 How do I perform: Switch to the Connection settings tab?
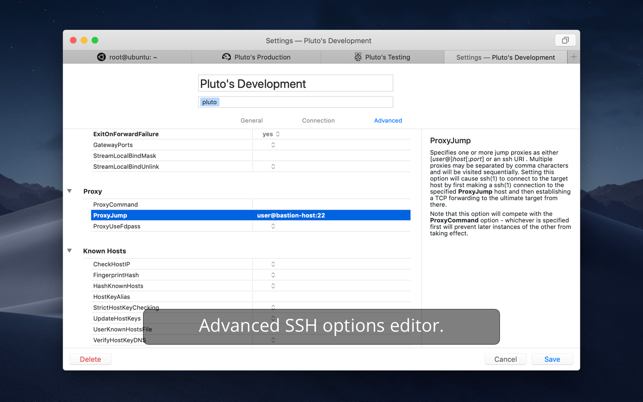318,121
